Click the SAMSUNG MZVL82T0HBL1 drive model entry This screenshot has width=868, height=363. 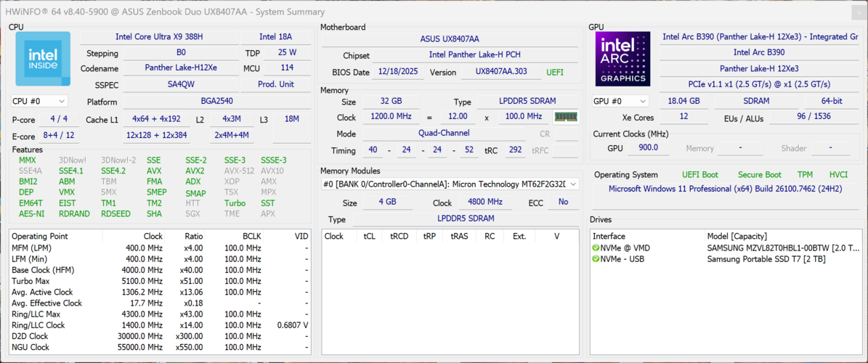click(782, 248)
